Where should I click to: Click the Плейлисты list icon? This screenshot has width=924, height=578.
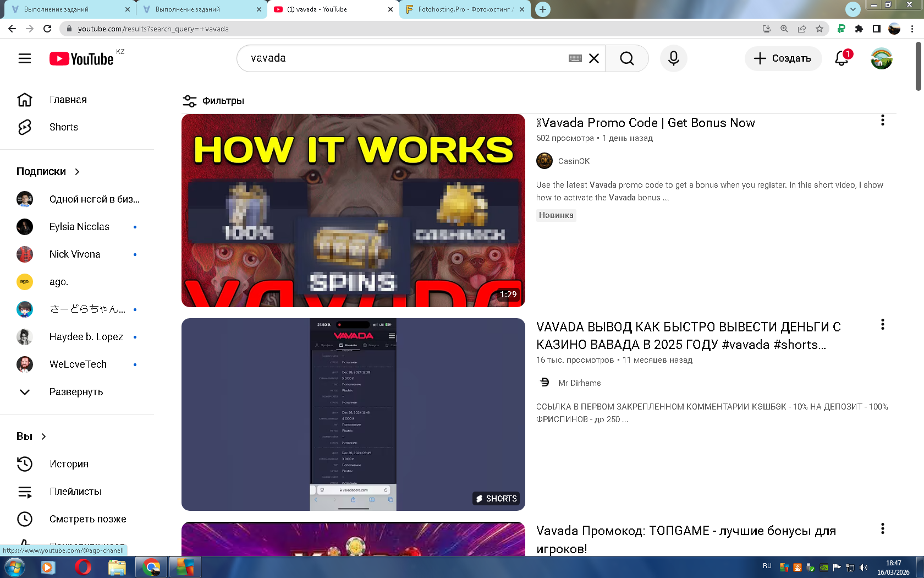[x=25, y=492]
